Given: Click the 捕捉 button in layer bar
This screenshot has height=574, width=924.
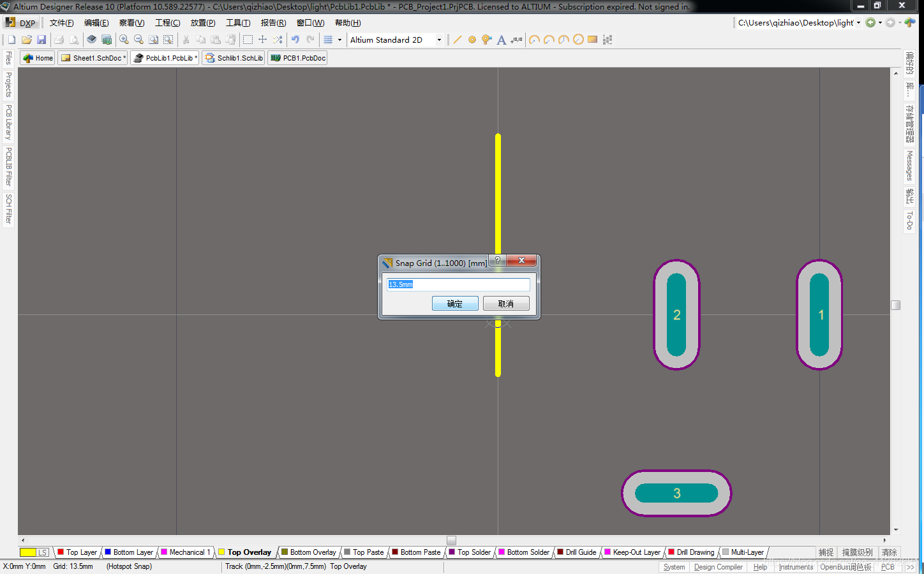Looking at the screenshot, I should 826,552.
